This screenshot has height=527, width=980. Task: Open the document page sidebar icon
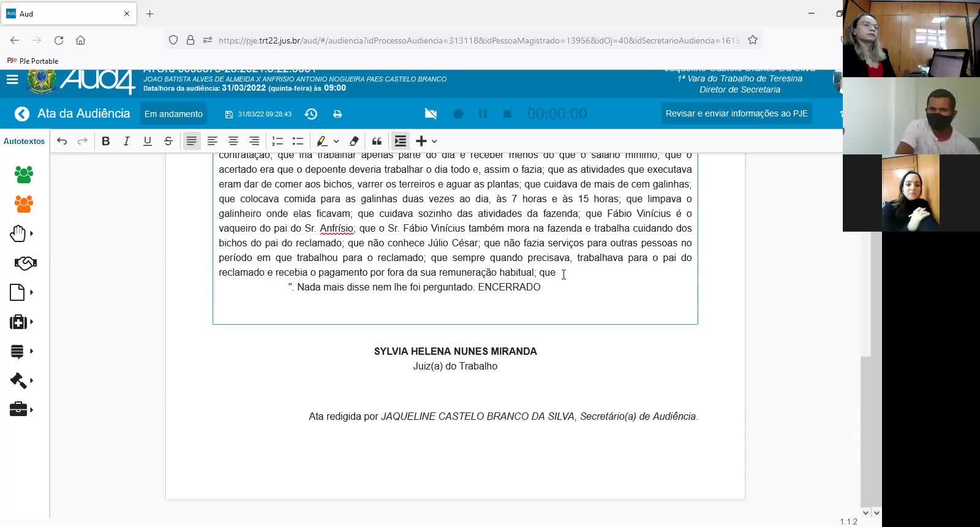tap(17, 292)
